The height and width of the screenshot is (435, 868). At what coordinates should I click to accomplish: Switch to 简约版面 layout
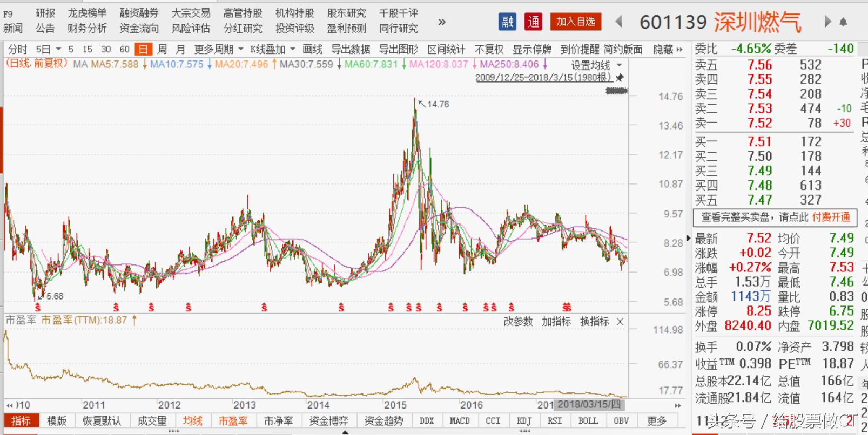tap(623, 49)
